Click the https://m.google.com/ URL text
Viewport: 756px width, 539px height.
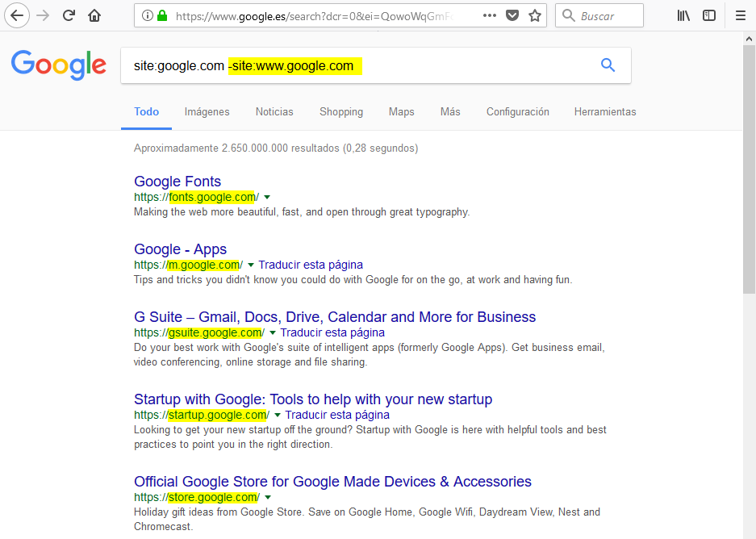tap(189, 265)
